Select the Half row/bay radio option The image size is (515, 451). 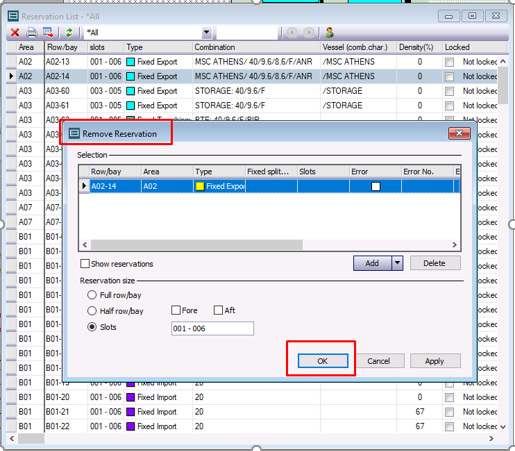pyautogui.click(x=92, y=311)
